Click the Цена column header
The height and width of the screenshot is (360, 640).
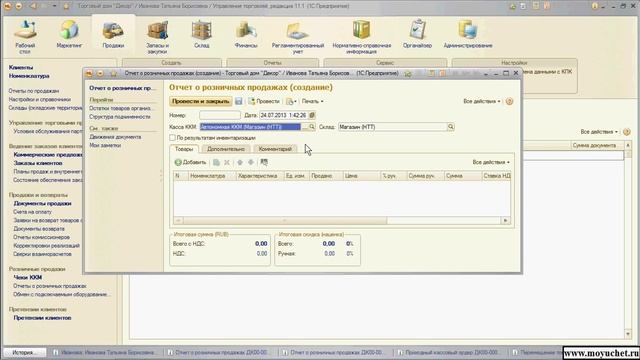[361, 176]
